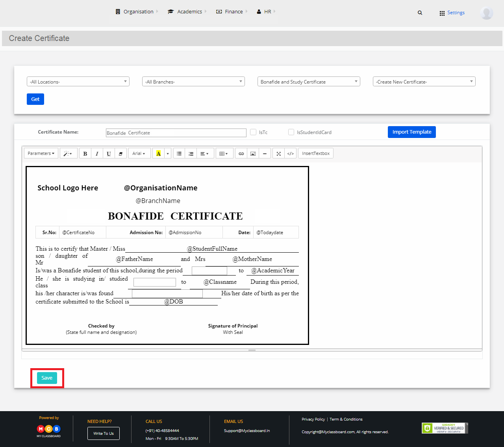
Task: Click the Get button
Action: (35, 99)
